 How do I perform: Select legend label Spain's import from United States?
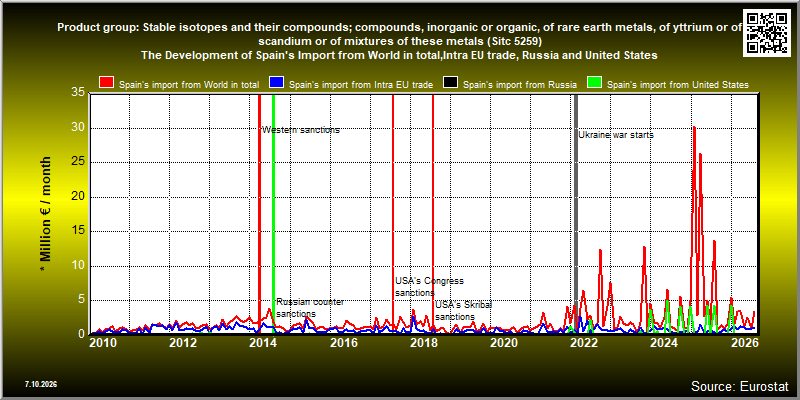[678, 85]
